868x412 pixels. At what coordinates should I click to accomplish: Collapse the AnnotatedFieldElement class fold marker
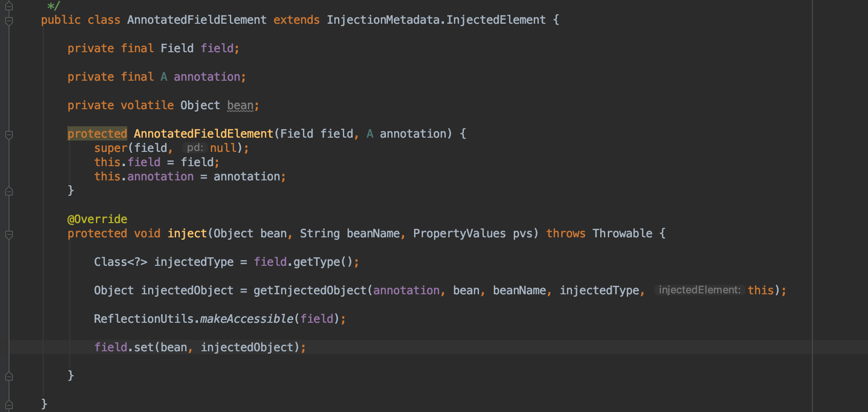(9, 20)
